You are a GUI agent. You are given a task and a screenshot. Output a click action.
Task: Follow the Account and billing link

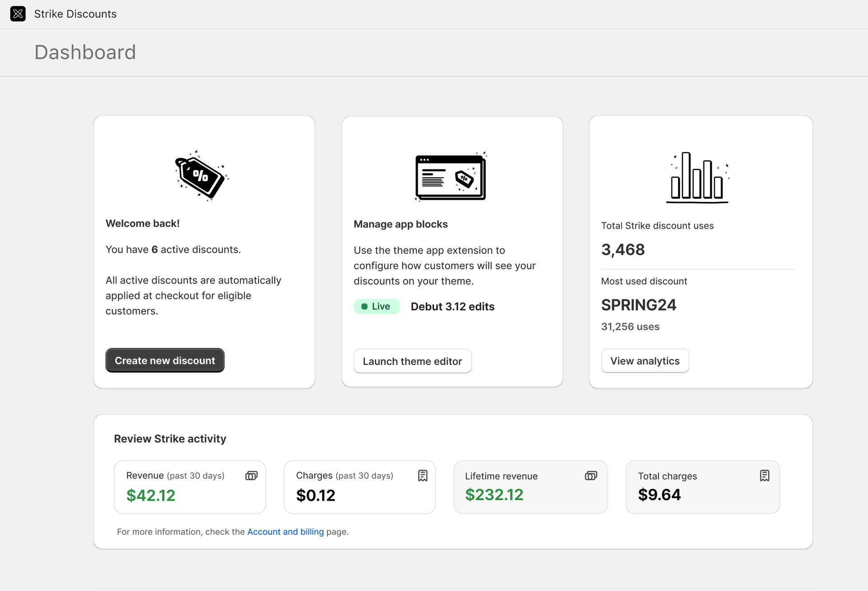285,532
